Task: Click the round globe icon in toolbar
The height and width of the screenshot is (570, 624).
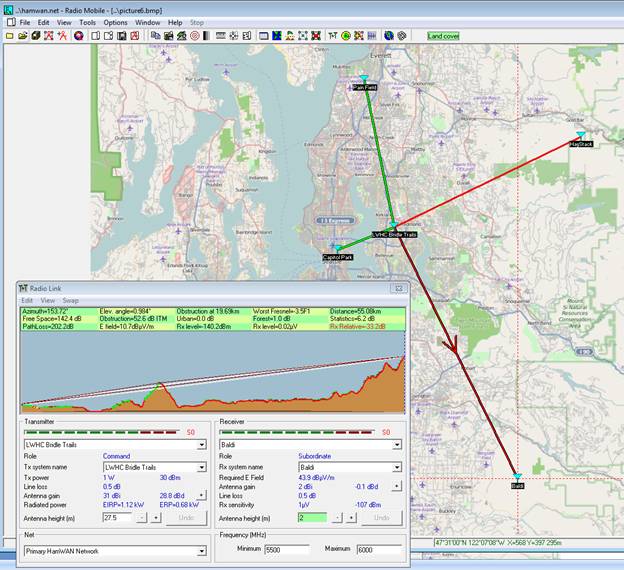Action: coord(387,35)
